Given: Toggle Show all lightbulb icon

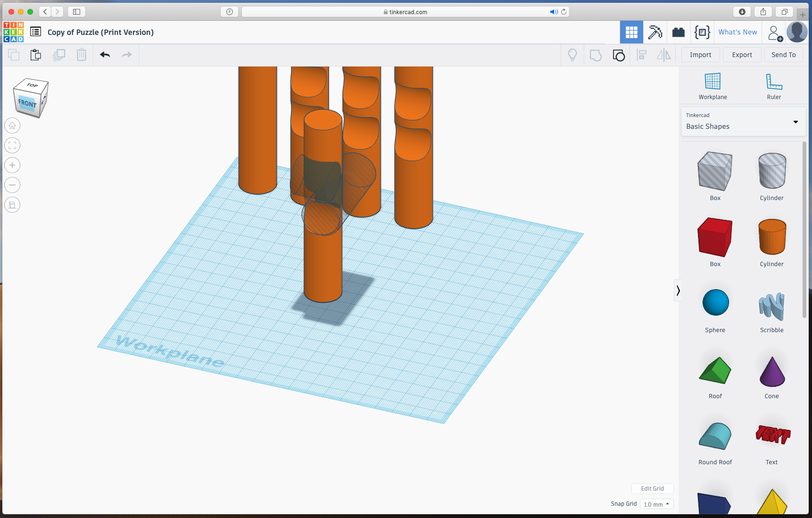Looking at the screenshot, I should pyautogui.click(x=572, y=55).
